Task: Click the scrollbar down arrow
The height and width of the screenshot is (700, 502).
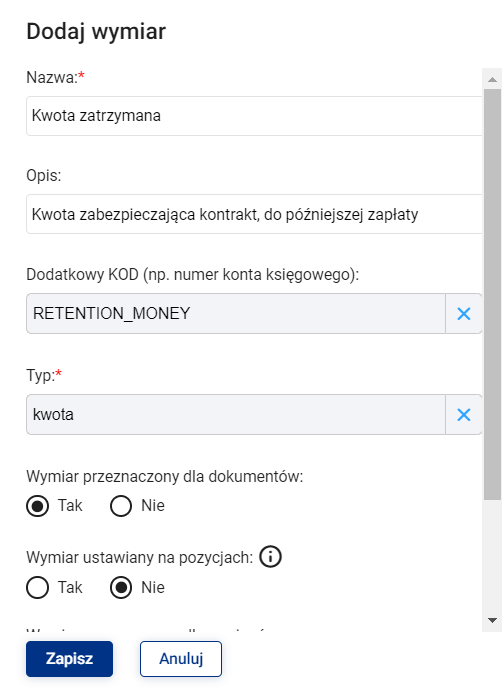Action: (x=492, y=621)
